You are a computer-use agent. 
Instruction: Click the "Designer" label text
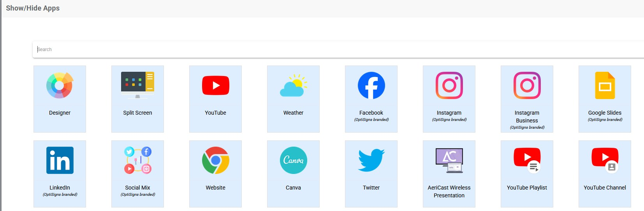pos(60,113)
